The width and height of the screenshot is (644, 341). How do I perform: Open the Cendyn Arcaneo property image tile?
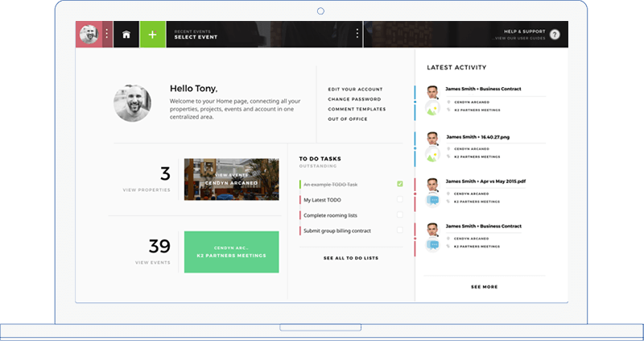[231, 179]
